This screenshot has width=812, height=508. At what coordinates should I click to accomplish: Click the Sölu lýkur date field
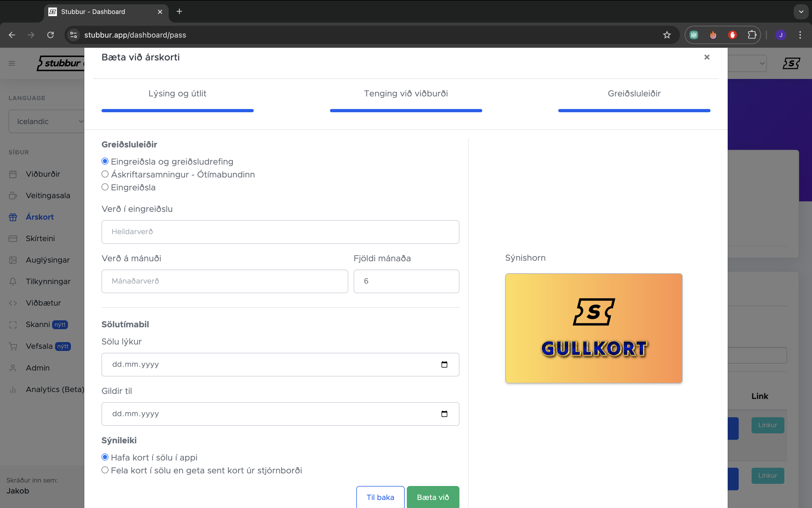coord(280,365)
